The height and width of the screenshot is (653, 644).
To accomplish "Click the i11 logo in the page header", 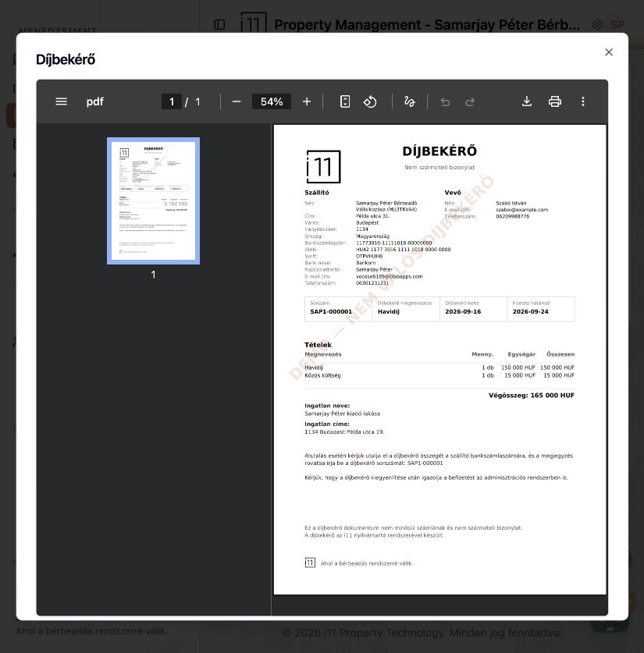I will coord(254,23).
